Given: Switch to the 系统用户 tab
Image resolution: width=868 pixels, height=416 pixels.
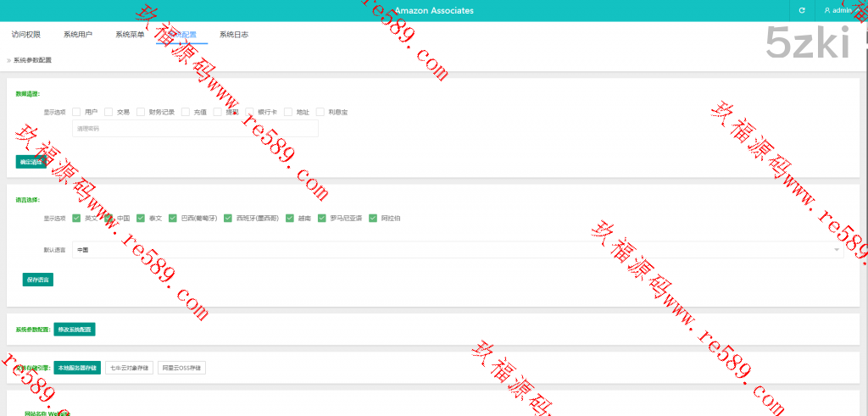Looking at the screenshot, I should tap(78, 35).
